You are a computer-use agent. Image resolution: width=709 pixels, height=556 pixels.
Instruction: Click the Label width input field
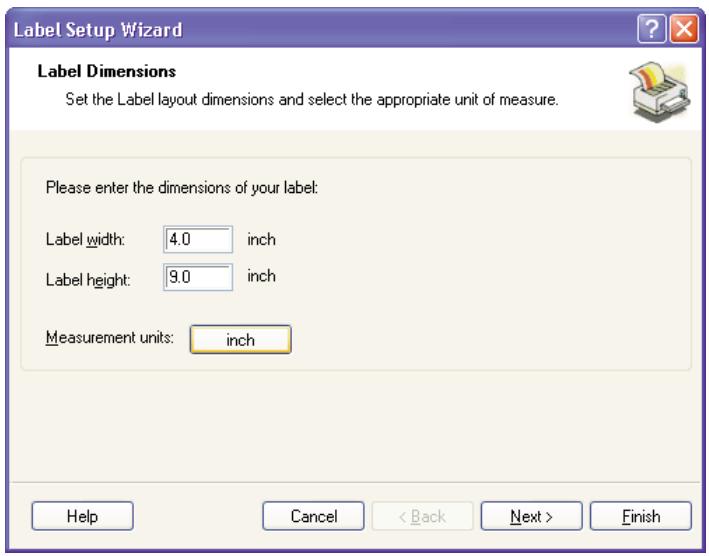(x=197, y=240)
